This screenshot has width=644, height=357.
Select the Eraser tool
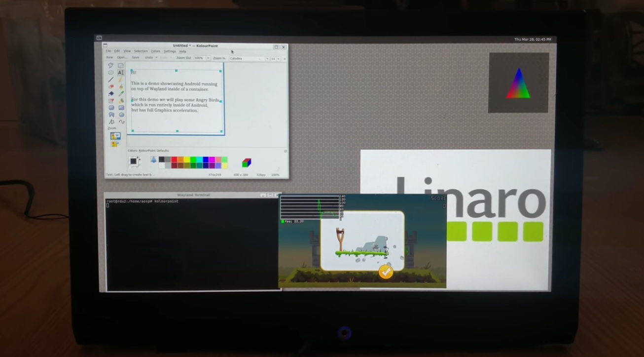tap(111, 86)
